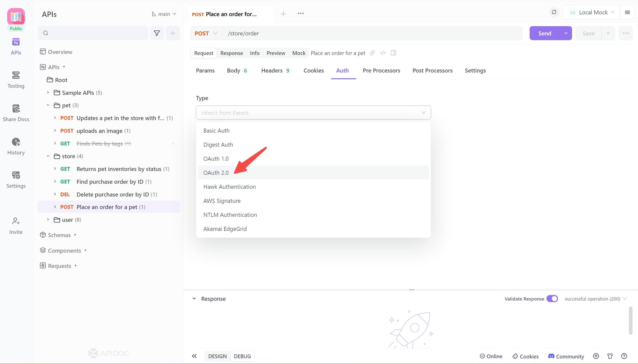
Task: Open the hamburger menu at top right
Action: [627, 12]
